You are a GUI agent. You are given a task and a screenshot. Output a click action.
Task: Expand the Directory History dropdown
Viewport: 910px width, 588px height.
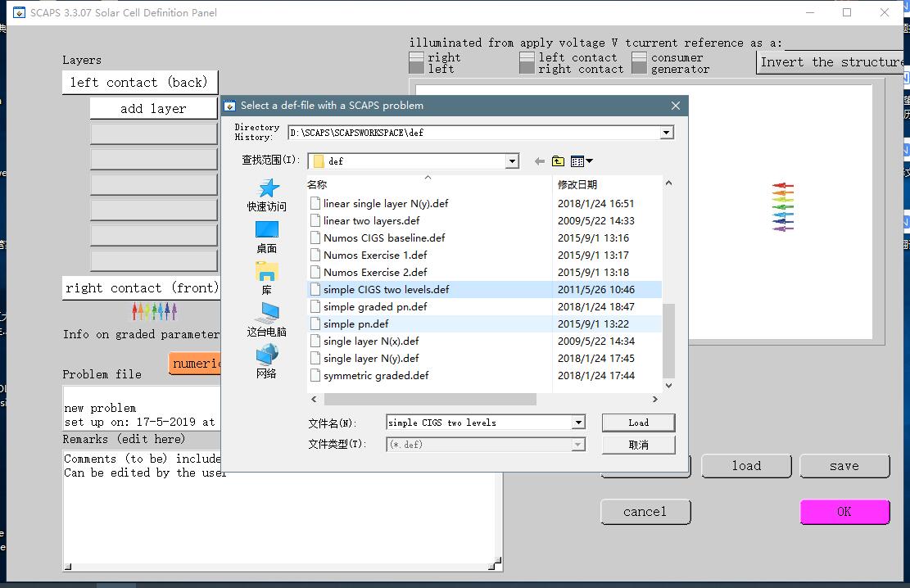click(666, 133)
